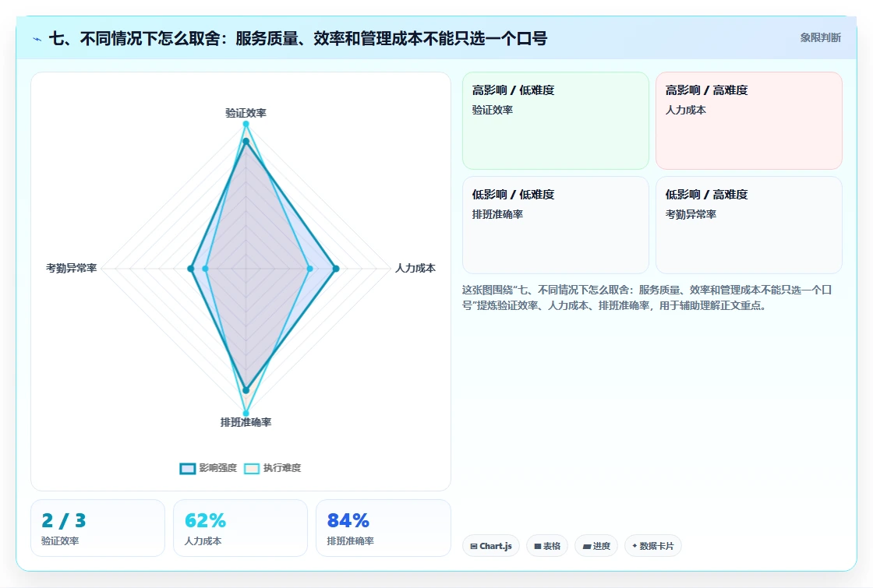
Task: Click the light cyan 执行难度 point on 人力成本 axis
Action: coord(310,269)
